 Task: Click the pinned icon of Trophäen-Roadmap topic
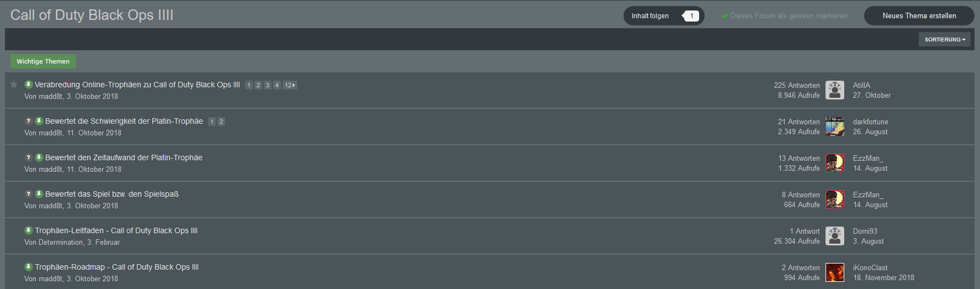[28, 267]
